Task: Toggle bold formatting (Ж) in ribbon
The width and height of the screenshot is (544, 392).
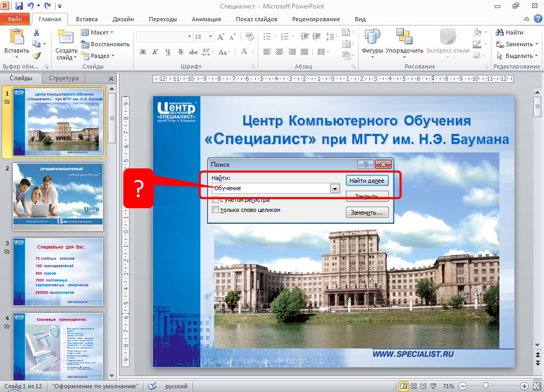Action: 142,52
